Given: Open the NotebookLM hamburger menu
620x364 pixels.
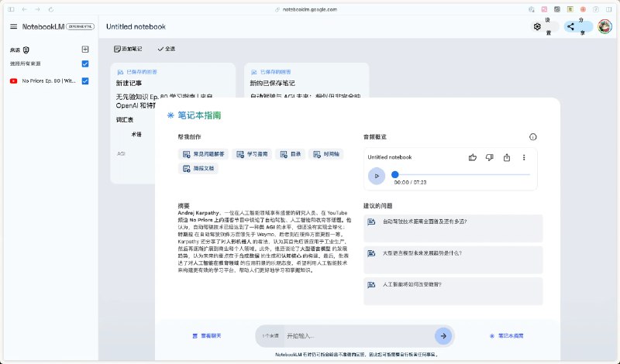Looking at the screenshot, I should click(13, 26).
